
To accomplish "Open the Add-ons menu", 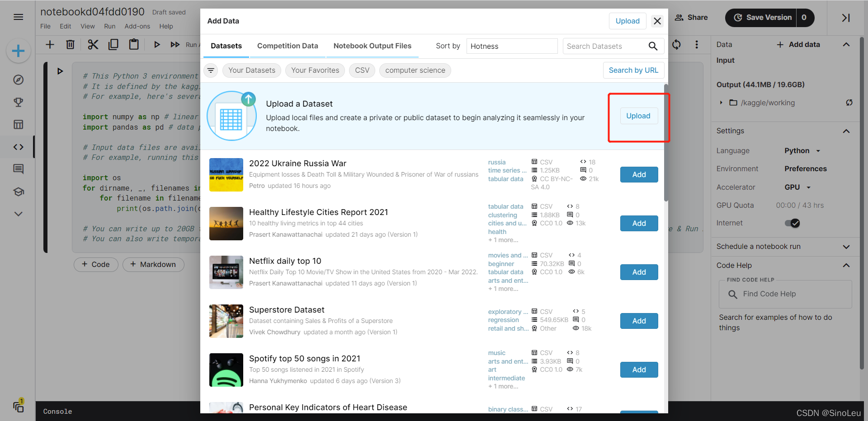I will [x=137, y=26].
